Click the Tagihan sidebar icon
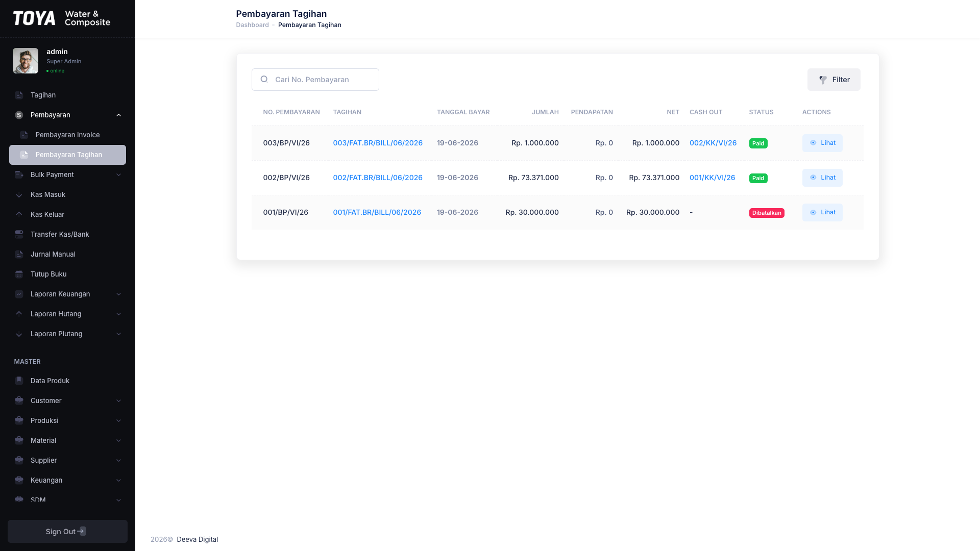The image size is (980, 551). coord(19,95)
